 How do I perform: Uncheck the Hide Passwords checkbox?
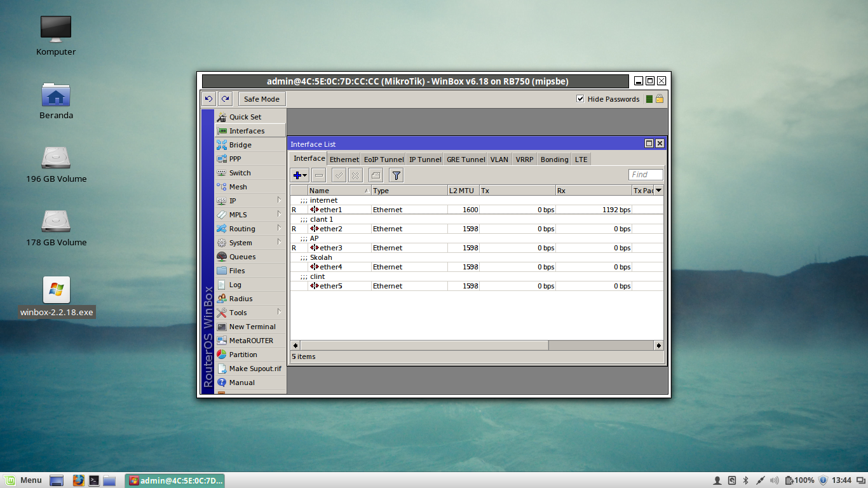pos(580,98)
